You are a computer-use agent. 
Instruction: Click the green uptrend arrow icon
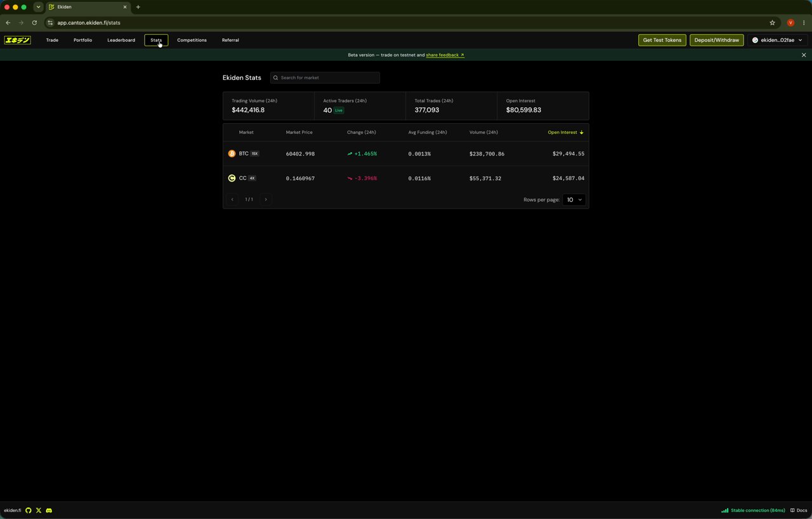(350, 154)
